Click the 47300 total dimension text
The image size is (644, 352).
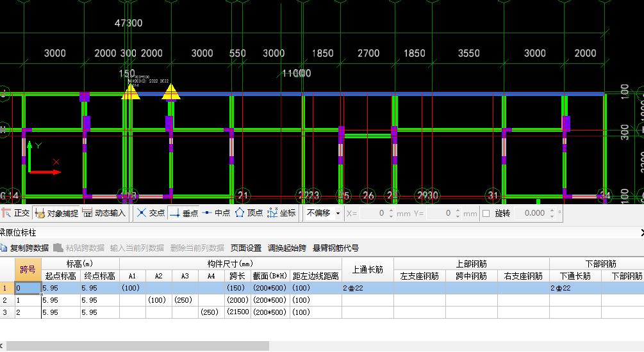click(129, 23)
